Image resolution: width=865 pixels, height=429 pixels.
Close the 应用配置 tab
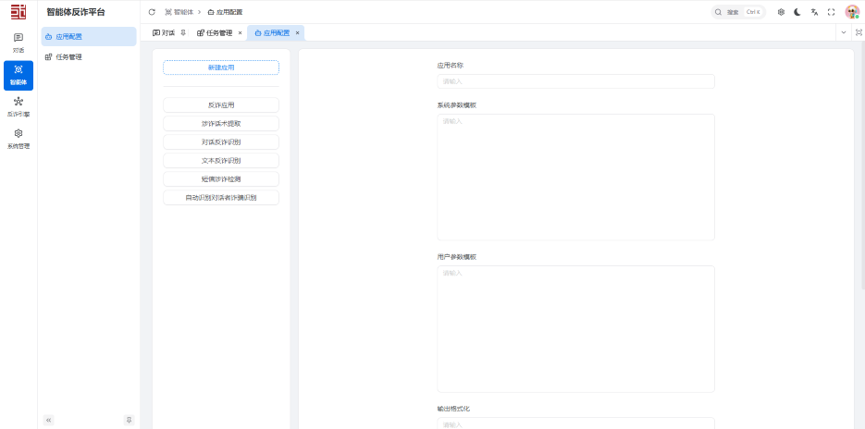coord(297,33)
